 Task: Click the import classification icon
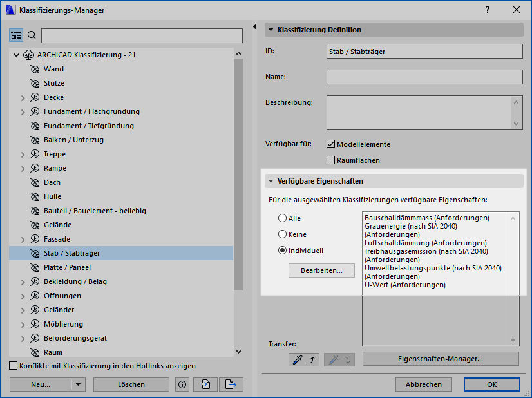tap(205, 384)
